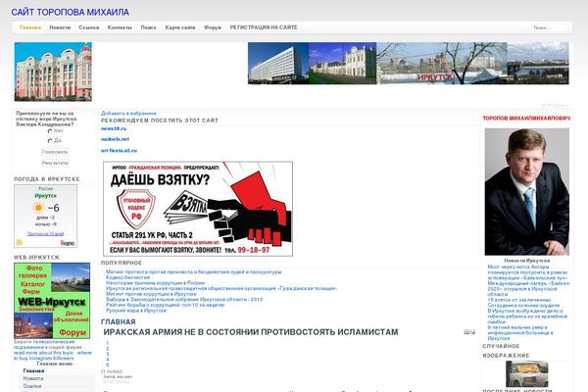The image size is (588, 392).
Task: Click the Yandex logo in the weather widget
Action: [x=68, y=243]
